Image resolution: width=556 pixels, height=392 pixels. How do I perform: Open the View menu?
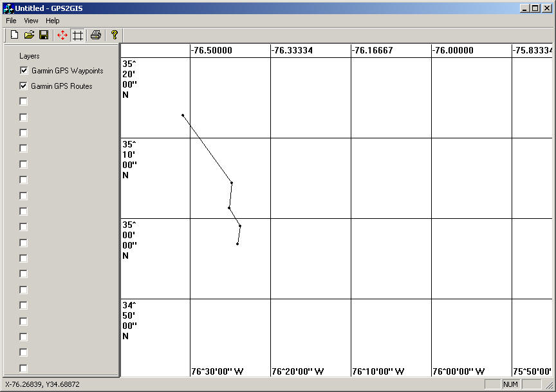(x=31, y=21)
